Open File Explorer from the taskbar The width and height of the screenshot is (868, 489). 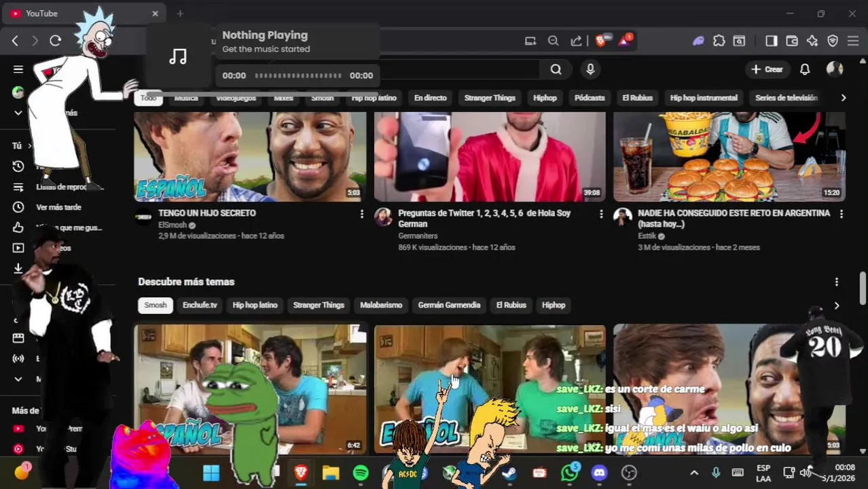pos(331,473)
